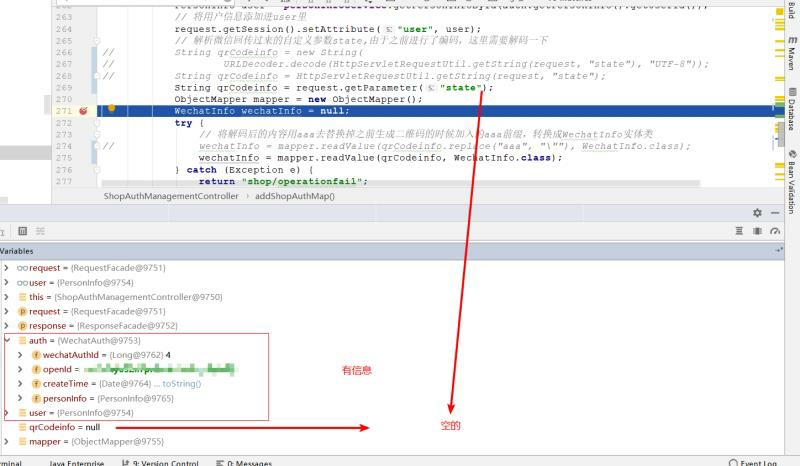Expand the 'response' variable node

6,325
